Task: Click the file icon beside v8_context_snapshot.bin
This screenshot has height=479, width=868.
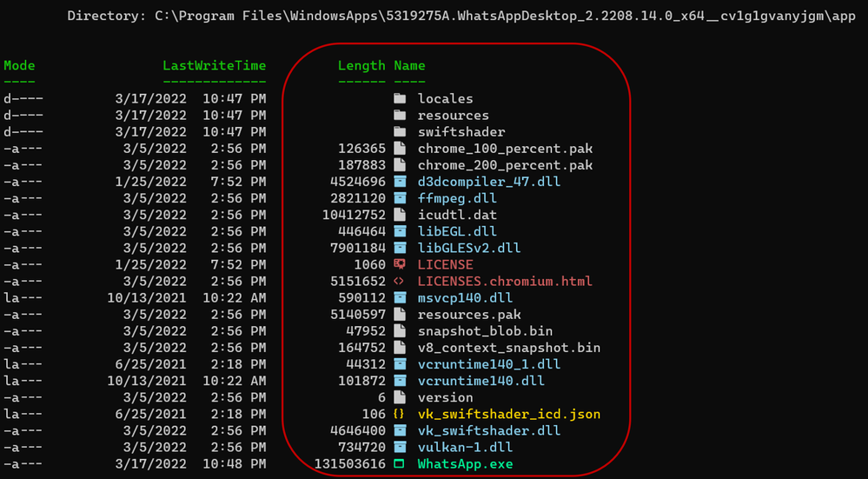Action: [x=400, y=348]
